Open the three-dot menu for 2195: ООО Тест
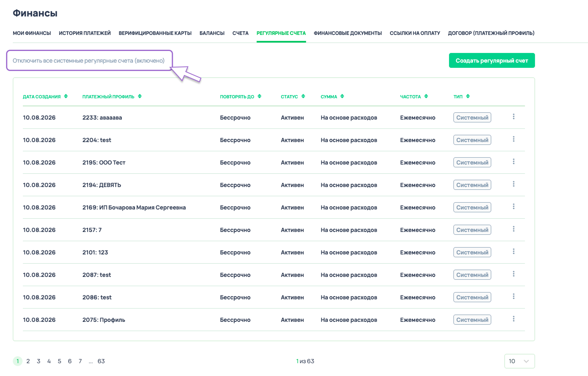 (514, 162)
